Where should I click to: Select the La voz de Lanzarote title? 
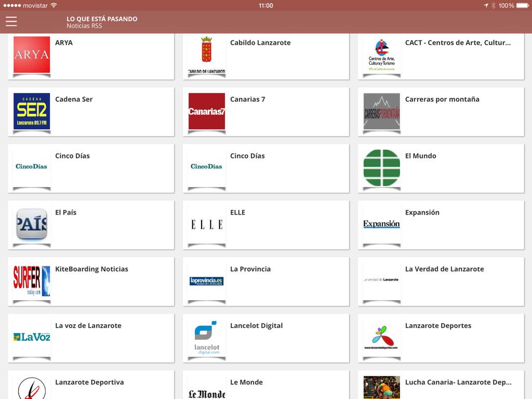[88, 326]
